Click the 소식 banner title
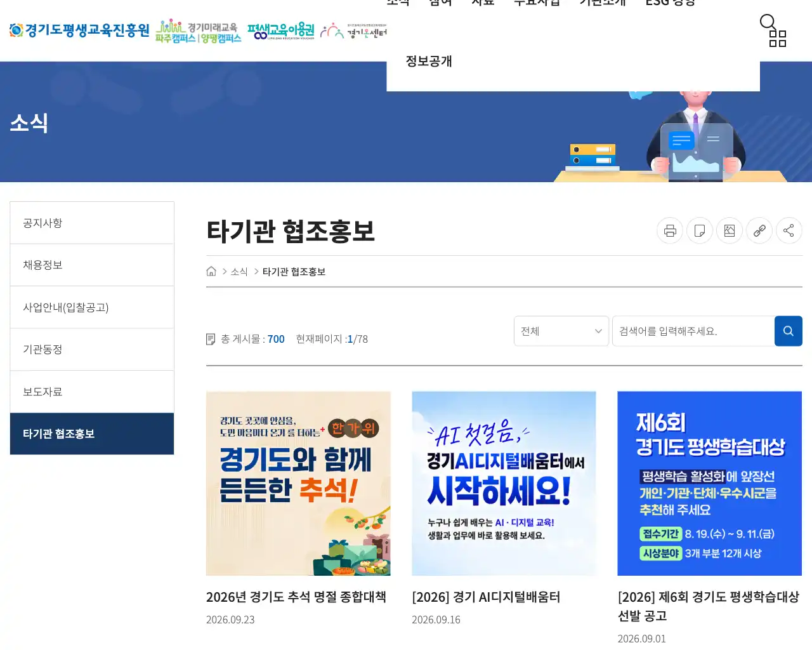 pyautogui.click(x=29, y=123)
